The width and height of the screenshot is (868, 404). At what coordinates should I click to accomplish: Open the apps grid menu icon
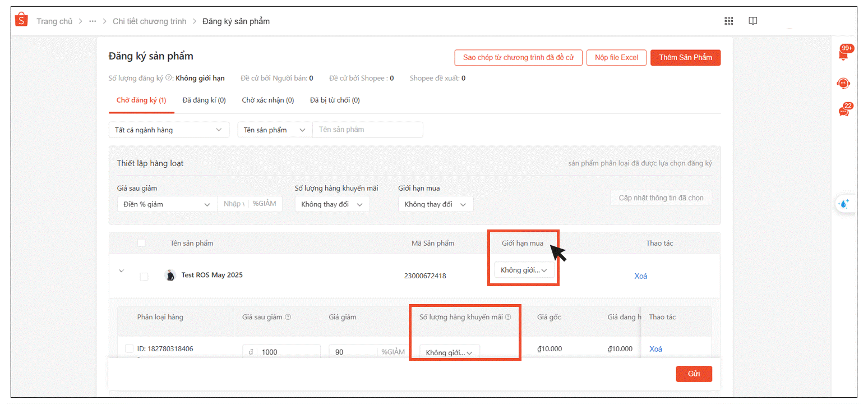point(728,21)
